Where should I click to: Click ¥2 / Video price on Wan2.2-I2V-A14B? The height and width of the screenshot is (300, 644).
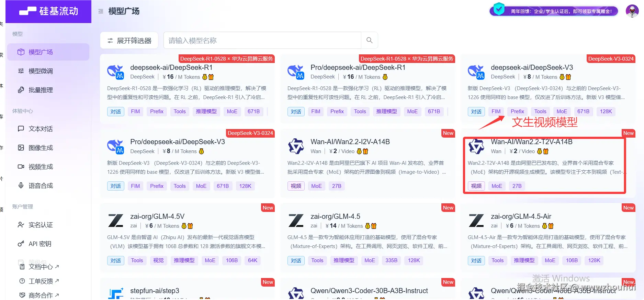(342, 151)
